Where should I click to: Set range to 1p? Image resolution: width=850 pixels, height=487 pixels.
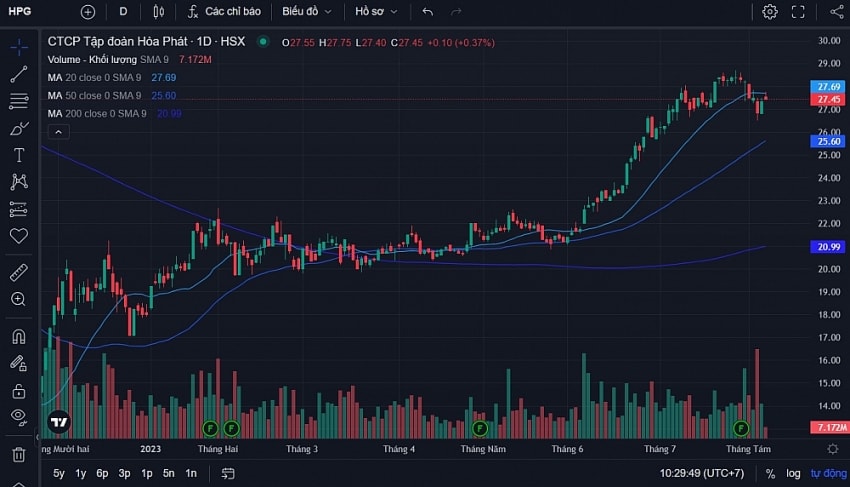pos(147,473)
